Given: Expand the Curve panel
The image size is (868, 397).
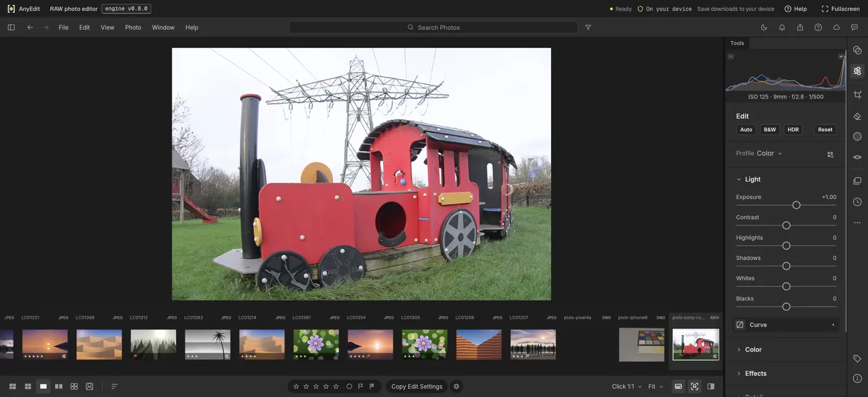Looking at the screenshot, I should tap(786, 325).
